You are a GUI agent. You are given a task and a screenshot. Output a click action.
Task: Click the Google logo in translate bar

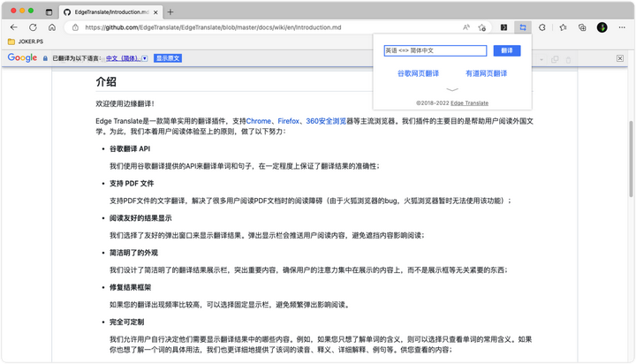point(22,57)
